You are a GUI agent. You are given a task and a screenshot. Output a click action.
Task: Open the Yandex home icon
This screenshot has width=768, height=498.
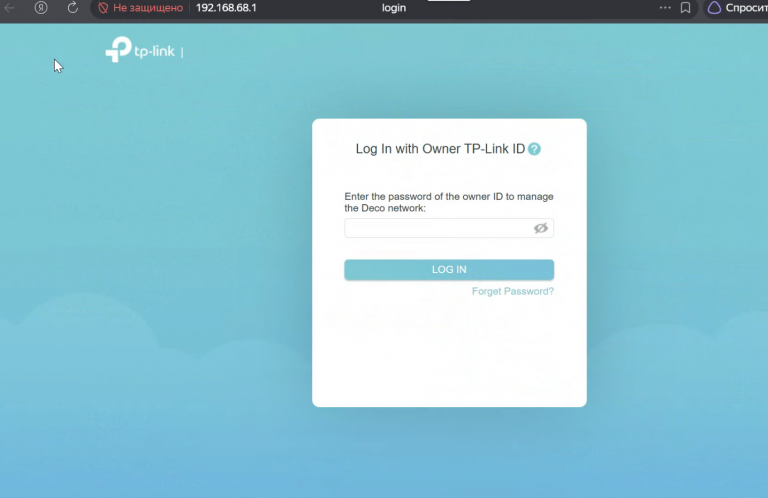41,8
